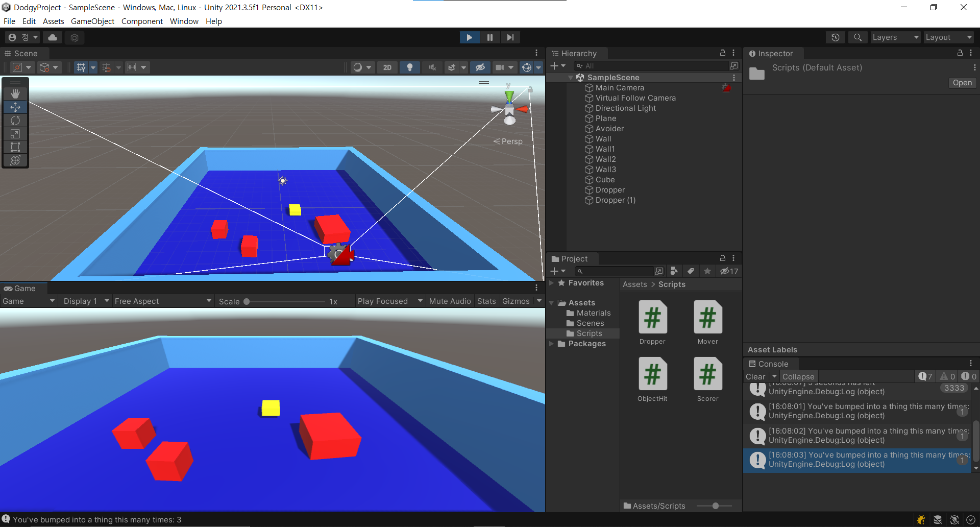
Task: Expand the Packages folder
Action: [552, 344]
